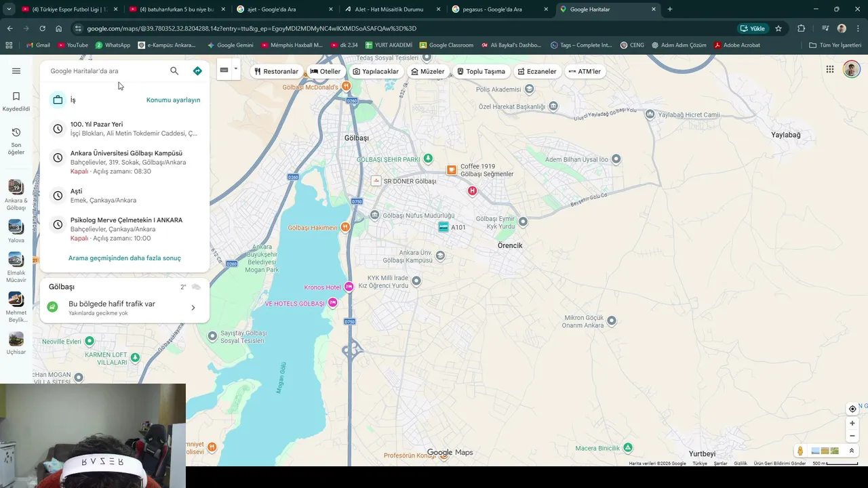Open the Google Maps hamburger menu

(16, 70)
